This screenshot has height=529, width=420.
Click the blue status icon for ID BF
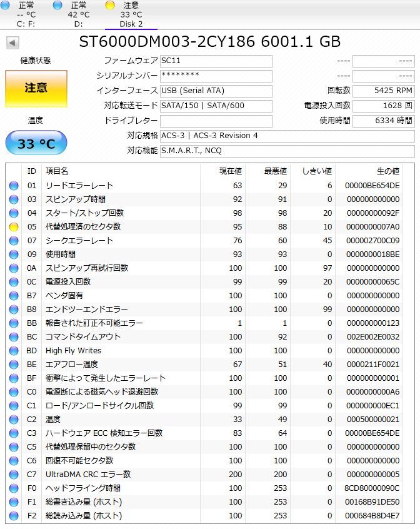pyautogui.click(x=14, y=378)
